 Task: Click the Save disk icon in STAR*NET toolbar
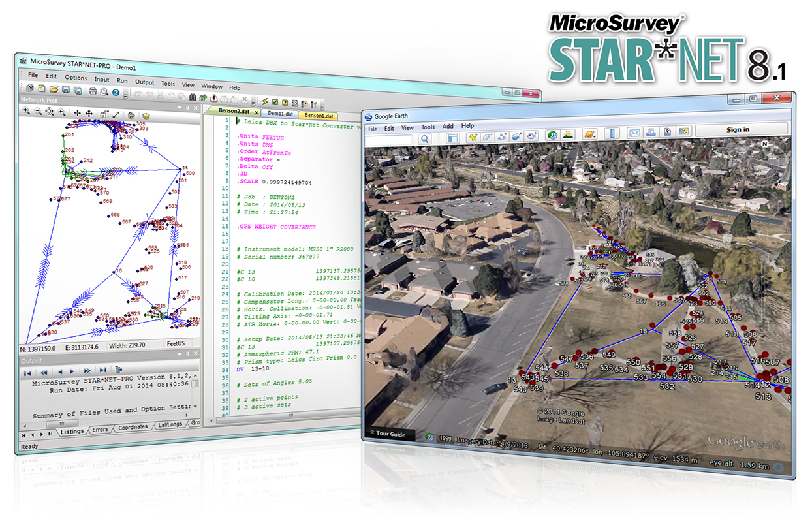point(65,89)
